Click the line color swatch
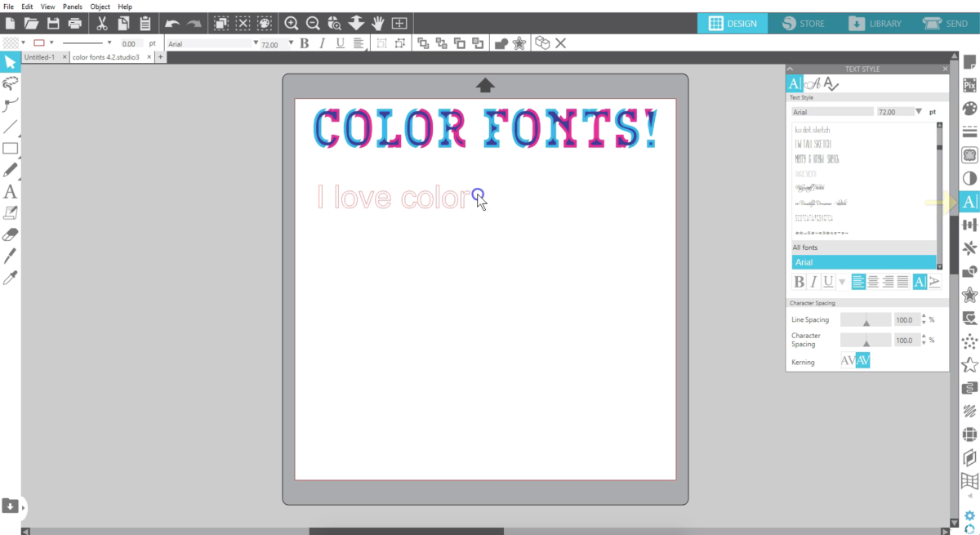Screen dimensions: 980x535 click(x=38, y=42)
